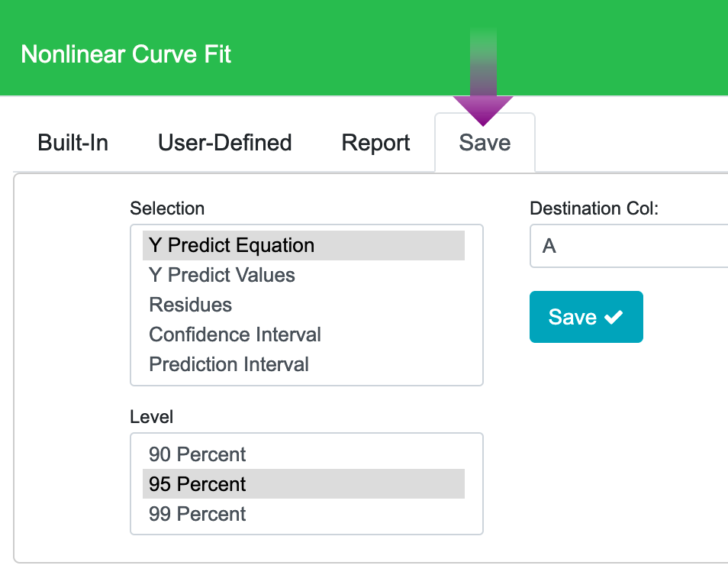Choose Prediction Interval option
Image resolution: width=728 pixels, height=575 pixels.
click(x=229, y=364)
